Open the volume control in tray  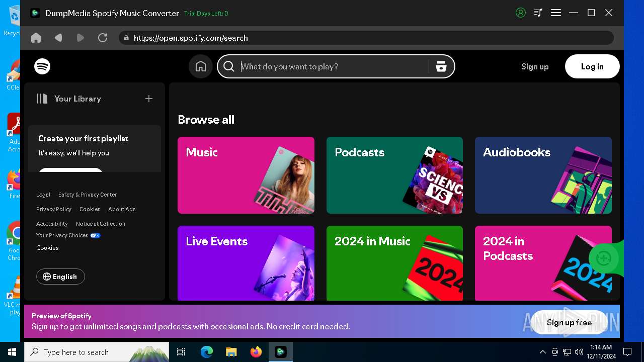tap(579, 352)
